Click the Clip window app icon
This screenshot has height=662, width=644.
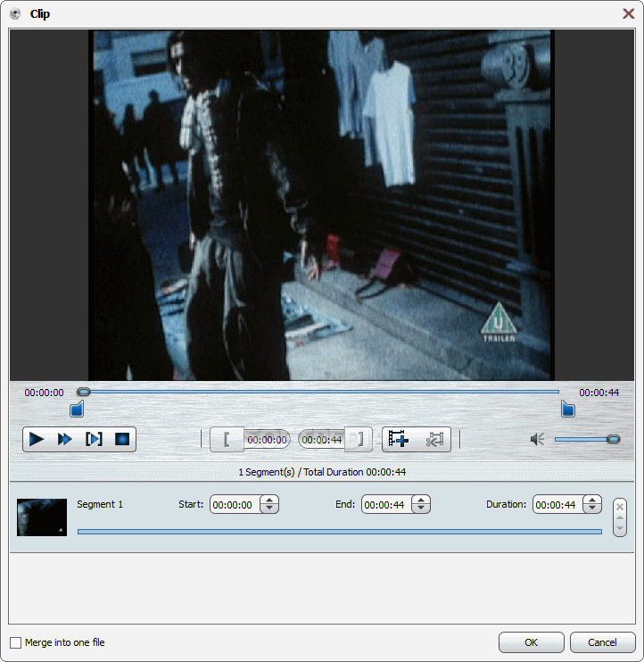point(15,14)
